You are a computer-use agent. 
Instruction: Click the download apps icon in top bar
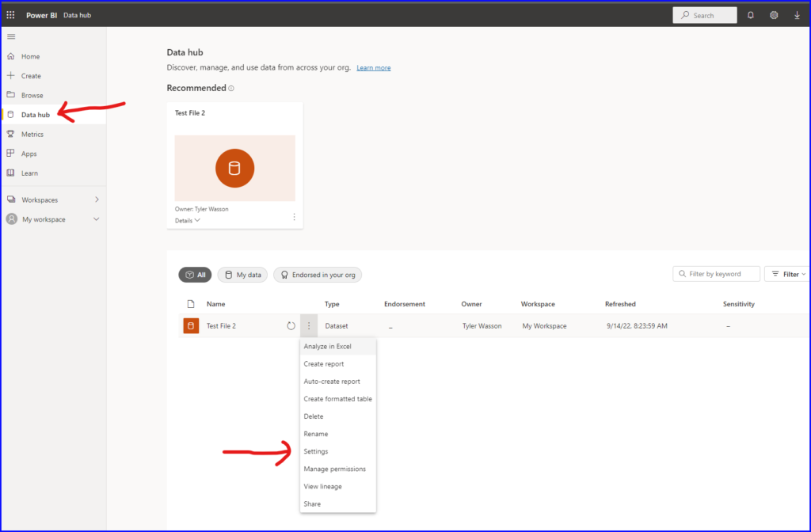pos(797,14)
